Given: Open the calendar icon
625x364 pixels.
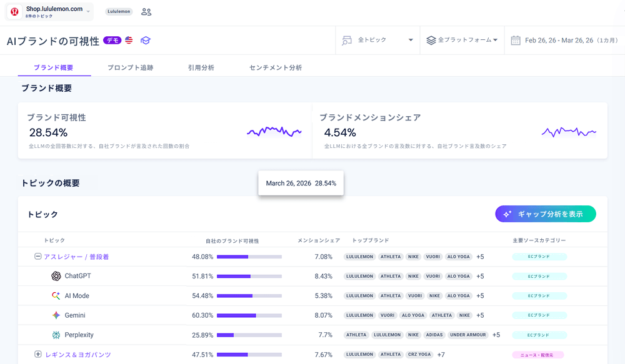Looking at the screenshot, I should 516,40.
